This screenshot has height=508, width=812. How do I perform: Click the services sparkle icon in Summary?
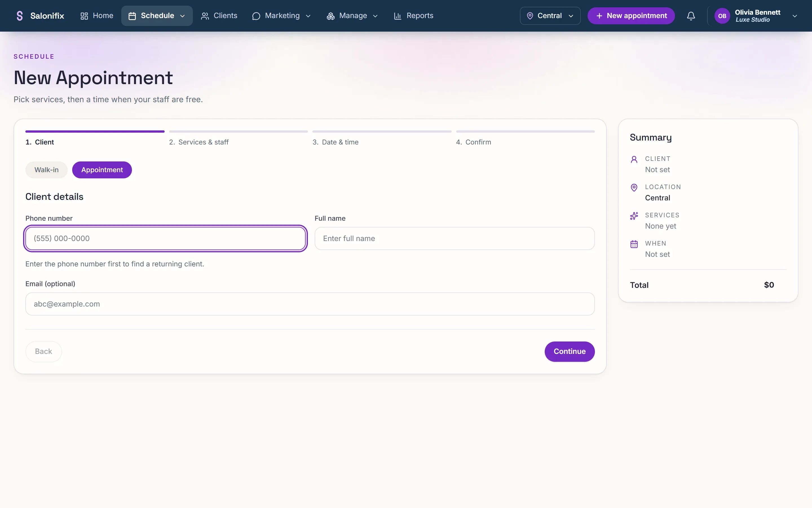click(634, 216)
